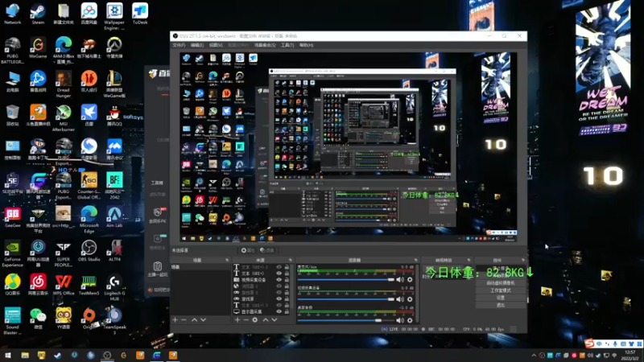The width and height of the screenshot is (644, 362).
Task: Open settings gear for 桌面音频 channel
Action: click(410, 320)
